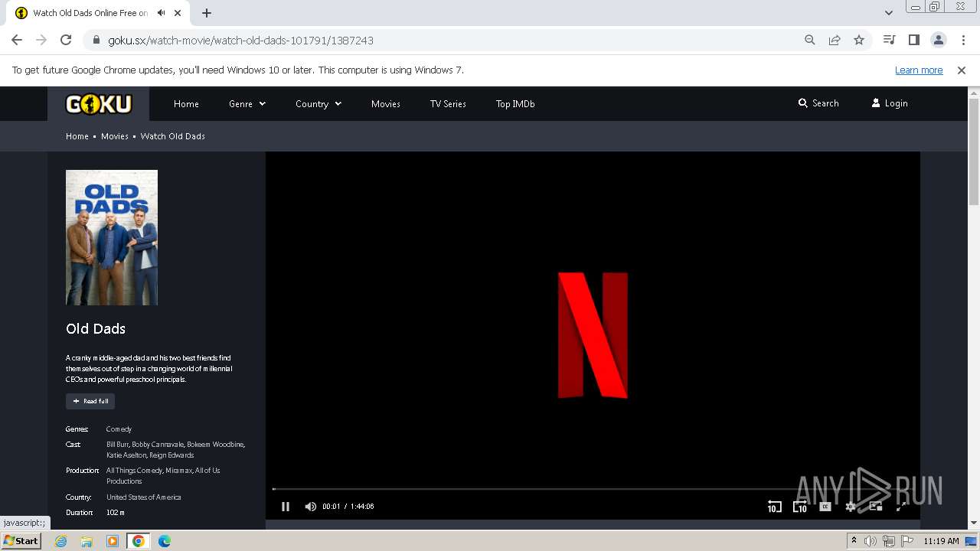
Task: Expand description with Read full
Action: 90,401
